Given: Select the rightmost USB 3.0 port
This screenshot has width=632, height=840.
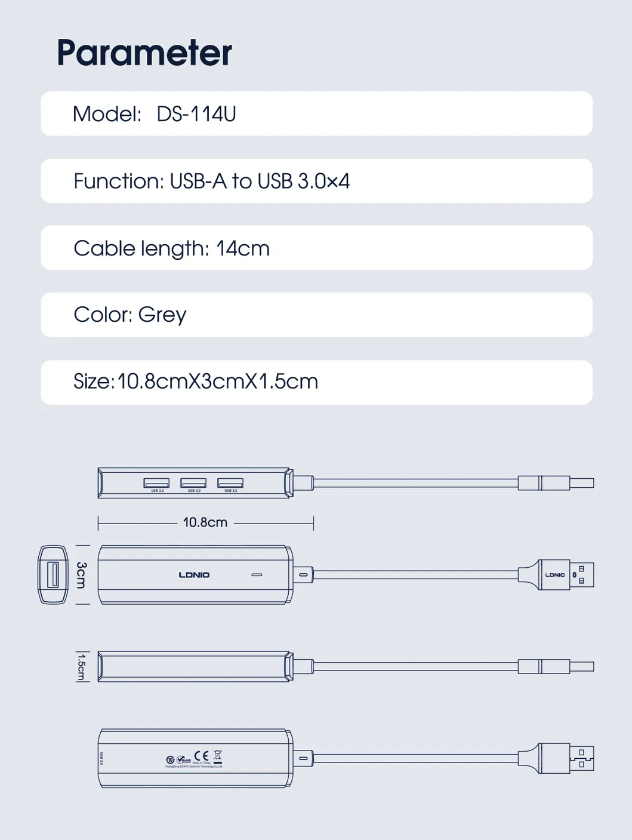Looking at the screenshot, I should pos(230,483).
